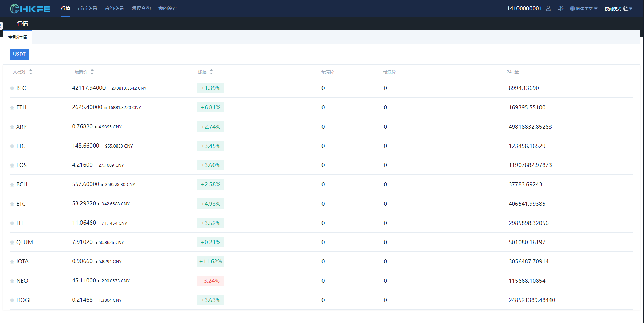Open the 币币交易 menu item
Screen dimensions: 644x323
(87, 8)
